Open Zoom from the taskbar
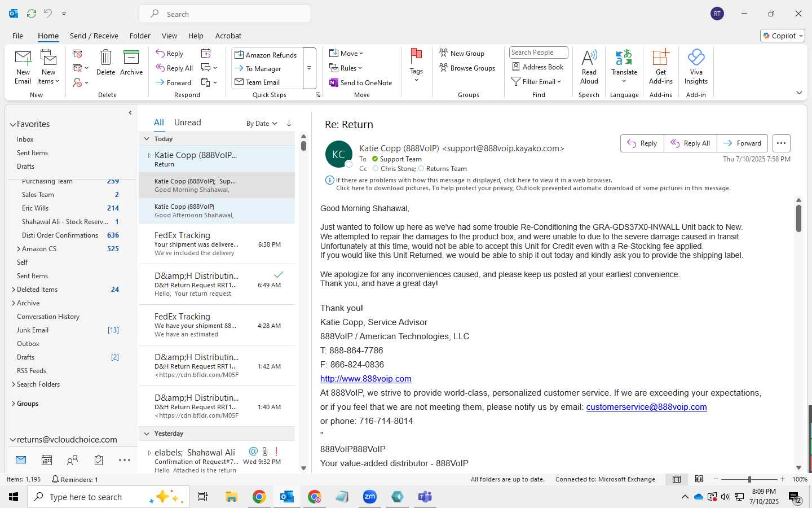 point(370,497)
